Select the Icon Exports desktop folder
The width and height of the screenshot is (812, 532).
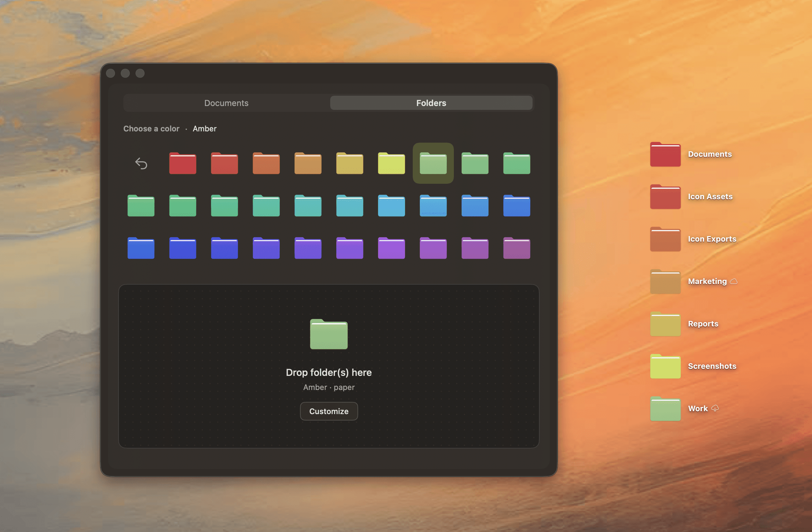pos(665,239)
